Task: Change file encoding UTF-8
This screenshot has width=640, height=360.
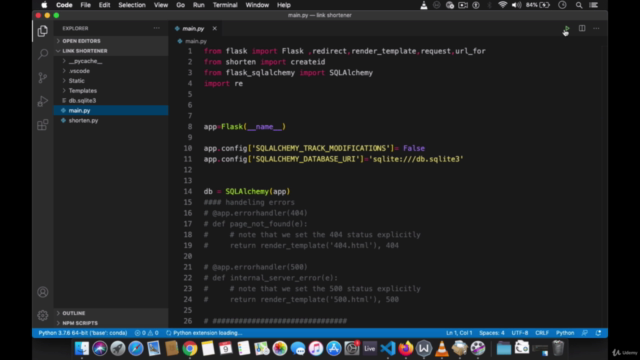Action: 520,333
